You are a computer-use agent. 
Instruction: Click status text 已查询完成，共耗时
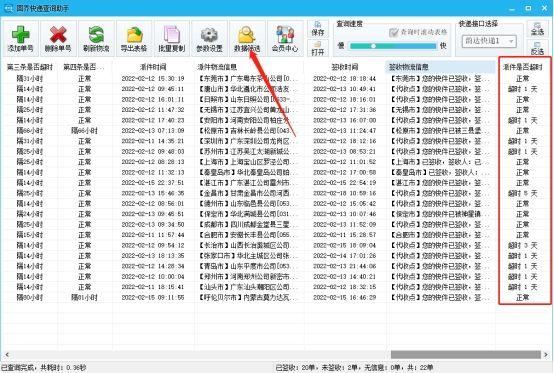(44, 368)
